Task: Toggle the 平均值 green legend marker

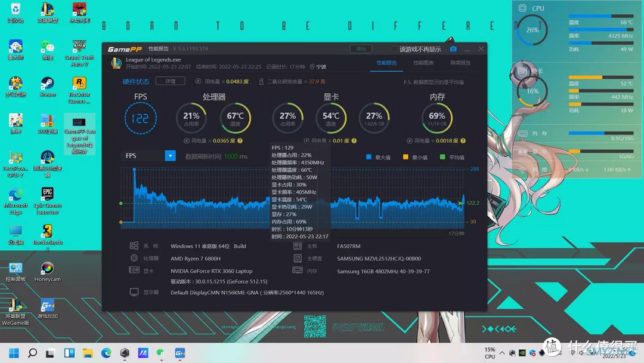Action: [x=442, y=157]
